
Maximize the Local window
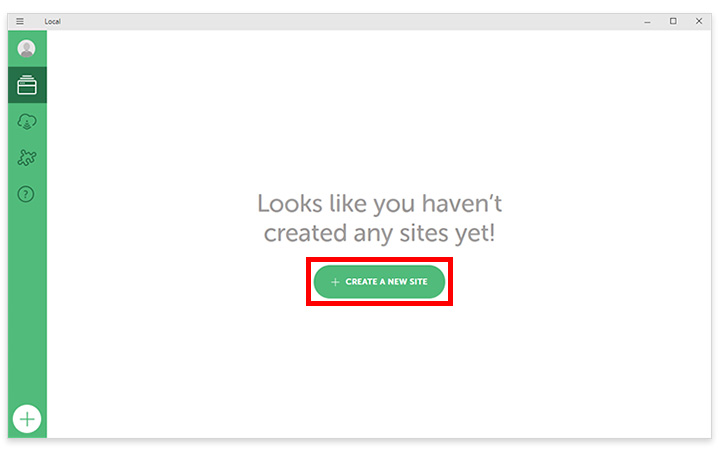click(x=673, y=21)
